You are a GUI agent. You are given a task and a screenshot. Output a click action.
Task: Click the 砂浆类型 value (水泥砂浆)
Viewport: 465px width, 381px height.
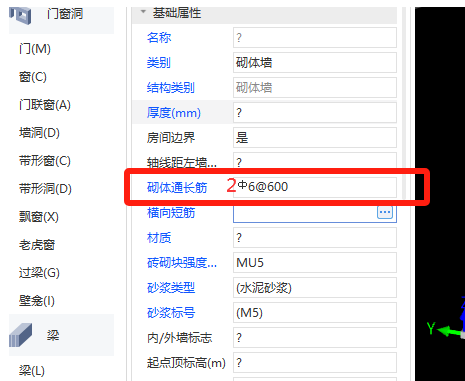tap(315, 287)
